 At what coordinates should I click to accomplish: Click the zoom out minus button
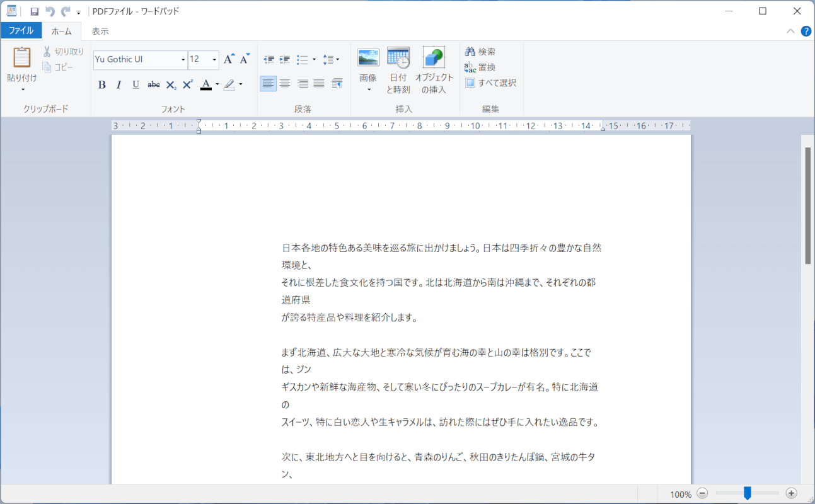pyautogui.click(x=702, y=494)
